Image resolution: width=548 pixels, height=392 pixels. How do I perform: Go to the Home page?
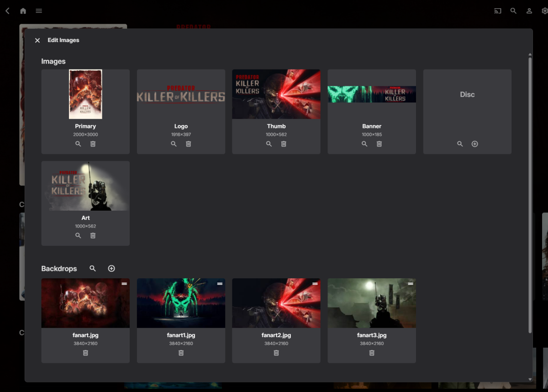pos(23,11)
